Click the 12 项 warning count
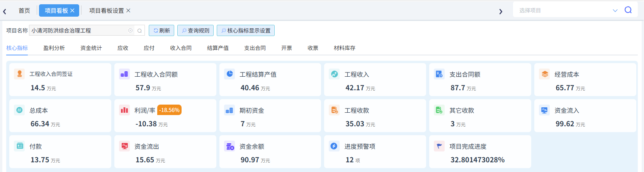This screenshot has height=172, width=644. pyautogui.click(x=353, y=160)
